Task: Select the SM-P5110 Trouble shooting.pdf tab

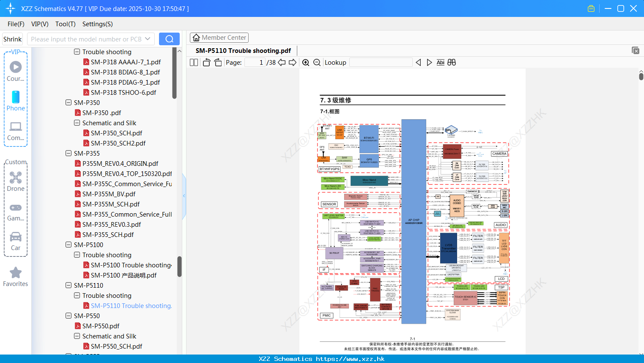Action: [x=243, y=51]
